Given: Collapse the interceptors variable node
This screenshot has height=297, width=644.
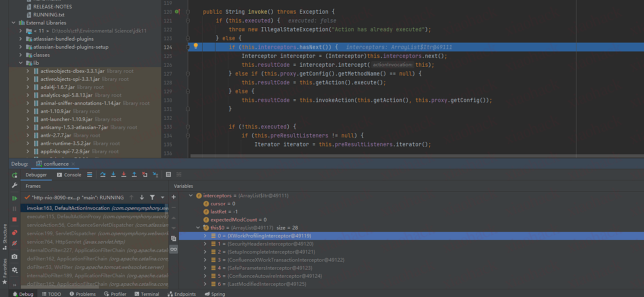Looking at the screenshot, I should coord(191,196).
